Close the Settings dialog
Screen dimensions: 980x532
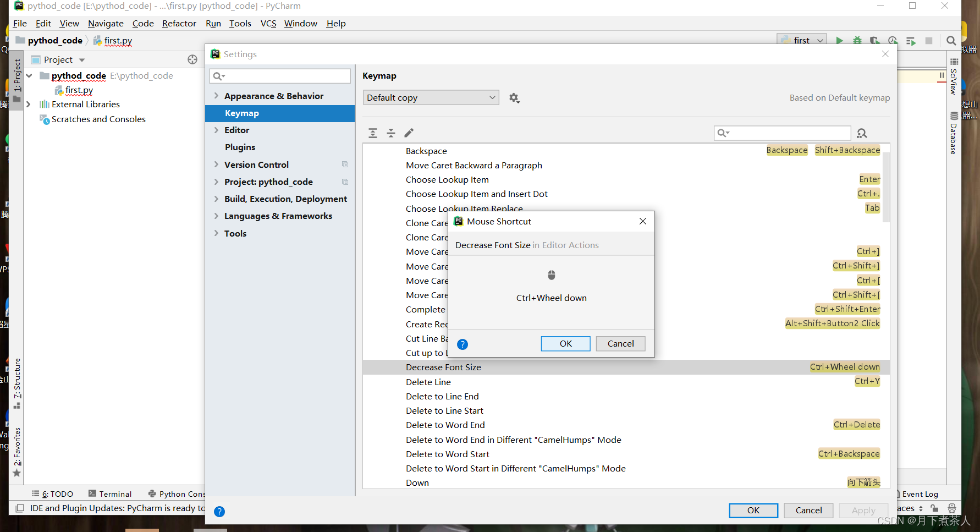point(885,54)
